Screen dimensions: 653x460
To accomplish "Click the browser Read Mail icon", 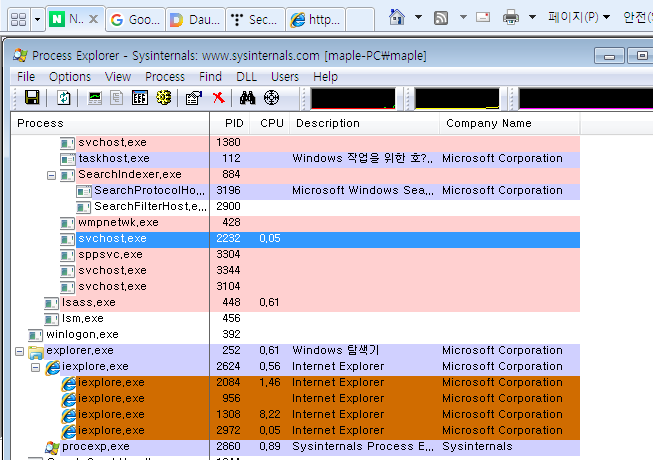I will (x=483, y=17).
